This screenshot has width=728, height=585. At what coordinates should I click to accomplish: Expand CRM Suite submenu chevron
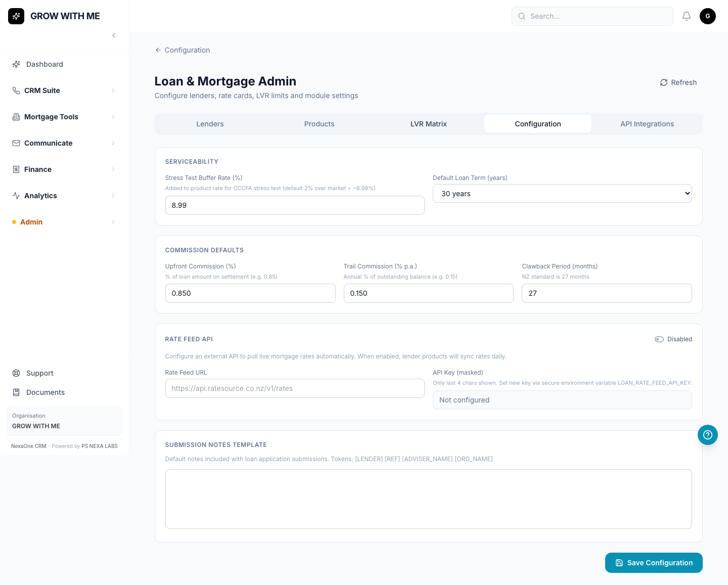coord(113,91)
